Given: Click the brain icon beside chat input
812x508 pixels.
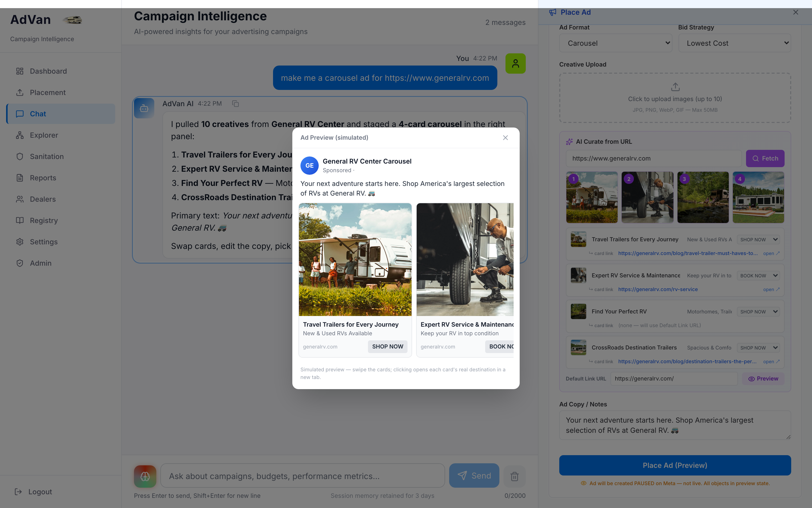Looking at the screenshot, I should click(x=145, y=476).
